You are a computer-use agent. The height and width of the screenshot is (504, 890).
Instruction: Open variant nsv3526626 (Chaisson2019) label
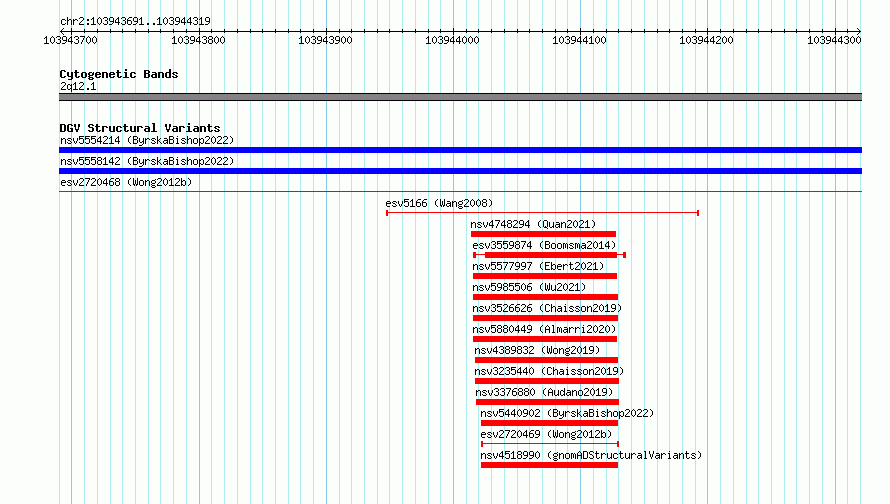tap(547, 308)
